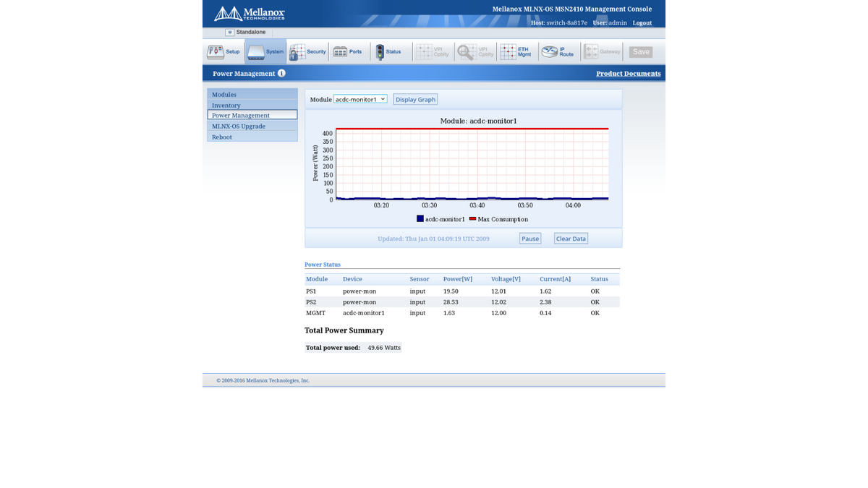Click the Module column header
This screenshot has width=868, height=488.
[x=317, y=279]
